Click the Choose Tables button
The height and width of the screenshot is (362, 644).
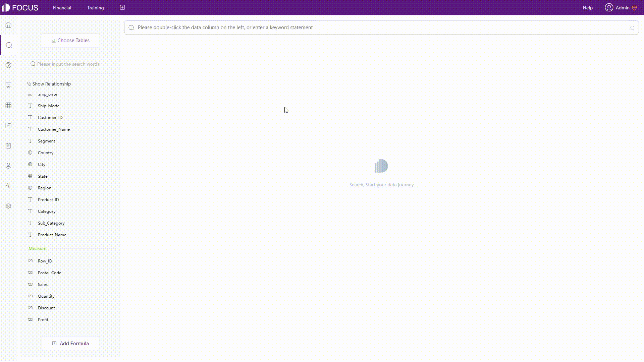click(70, 40)
